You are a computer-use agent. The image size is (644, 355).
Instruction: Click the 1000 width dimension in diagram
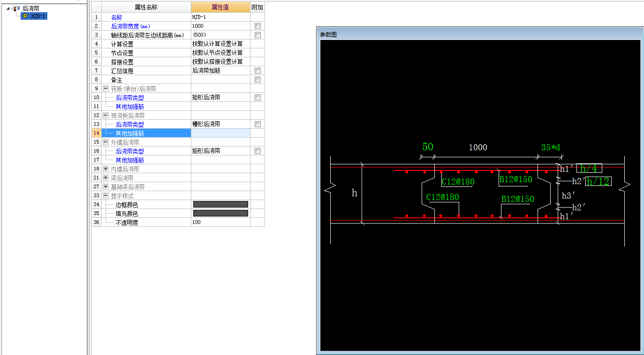[x=478, y=147]
